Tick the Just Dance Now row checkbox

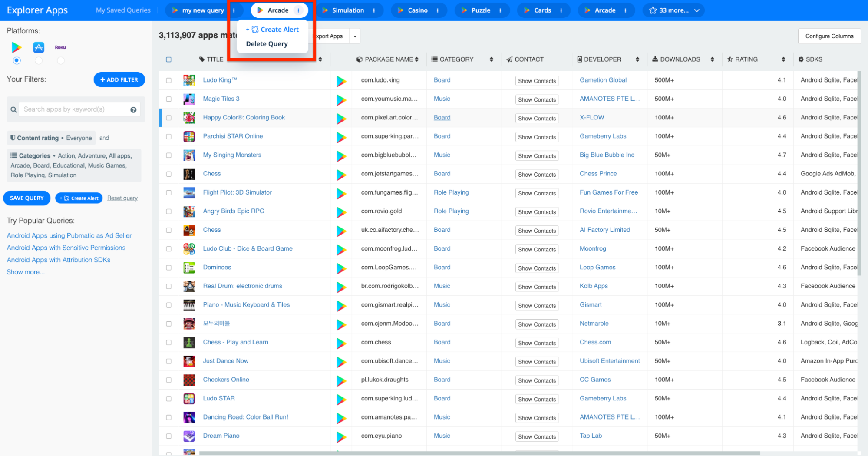168,361
